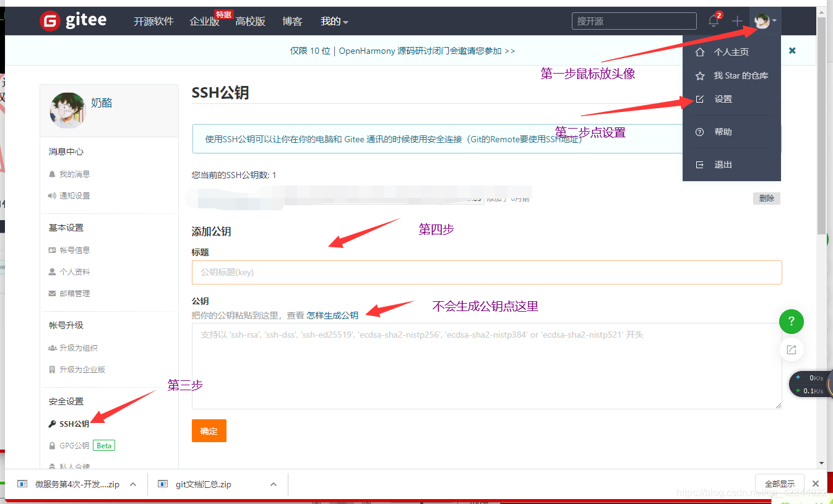Expand options for git文档汇总.zip download
This screenshot has height=504, width=833.
point(273,484)
